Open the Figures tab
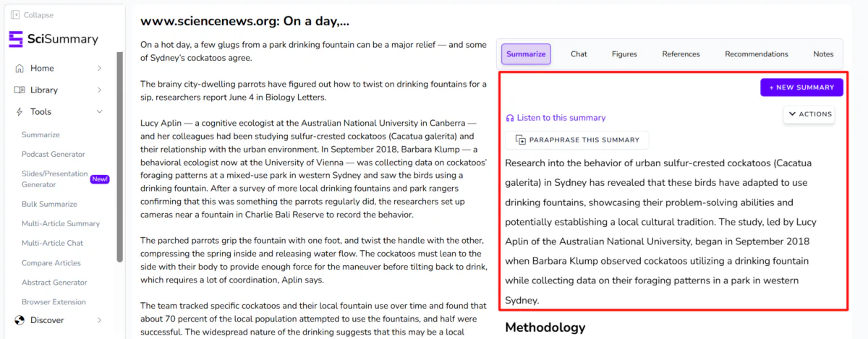Image resolution: width=868 pixels, height=339 pixels. (624, 54)
